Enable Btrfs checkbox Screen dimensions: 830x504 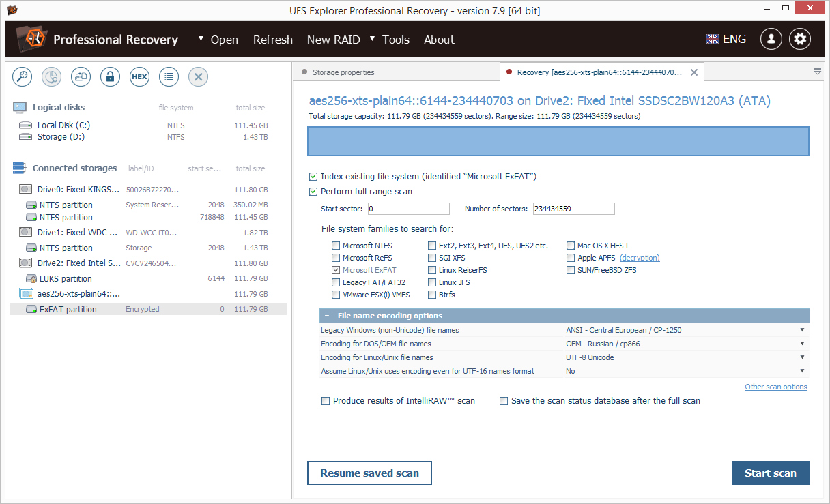tap(433, 295)
